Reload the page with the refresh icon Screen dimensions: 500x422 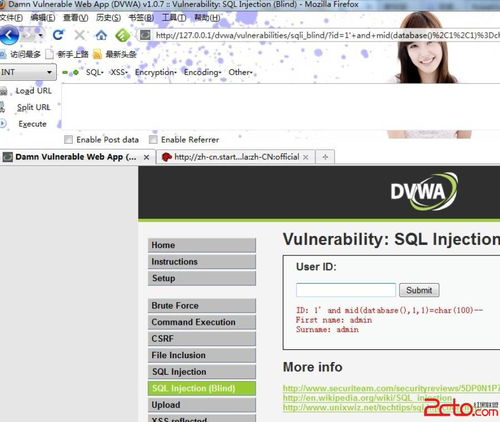pyautogui.click(x=58, y=35)
